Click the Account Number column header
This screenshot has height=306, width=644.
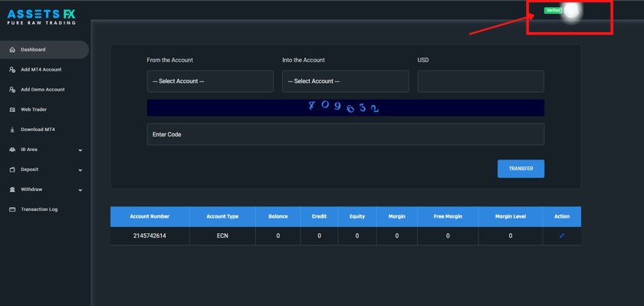click(149, 216)
